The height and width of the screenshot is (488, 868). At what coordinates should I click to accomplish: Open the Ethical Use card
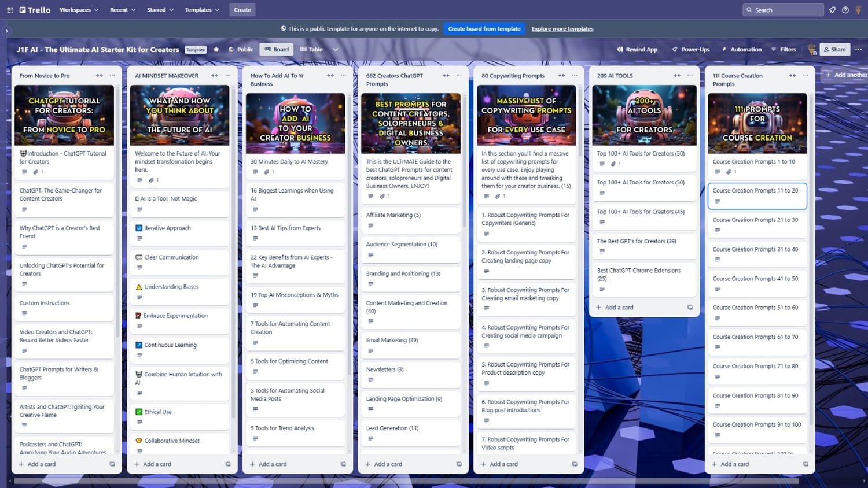point(179,416)
